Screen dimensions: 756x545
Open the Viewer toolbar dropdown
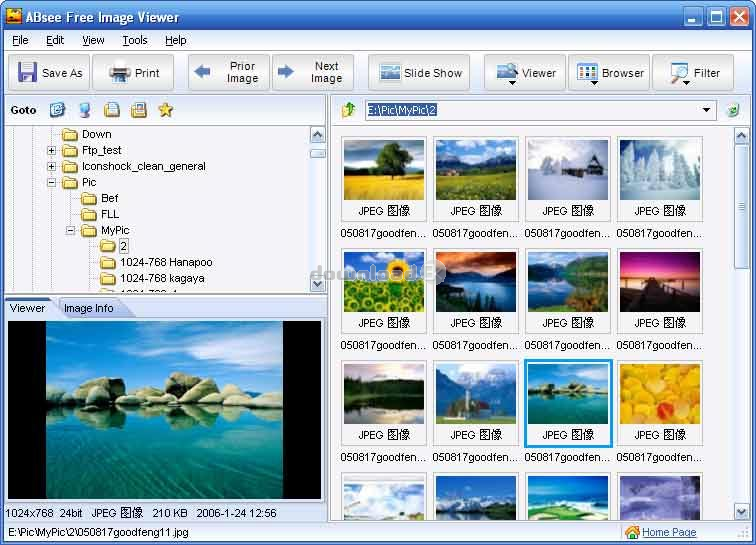[x=525, y=73]
